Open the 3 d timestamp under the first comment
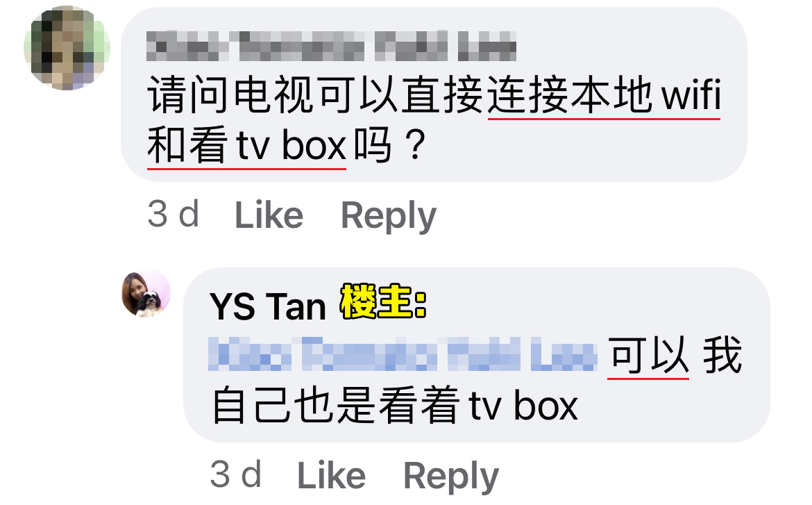 pyautogui.click(x=173, y=214)
